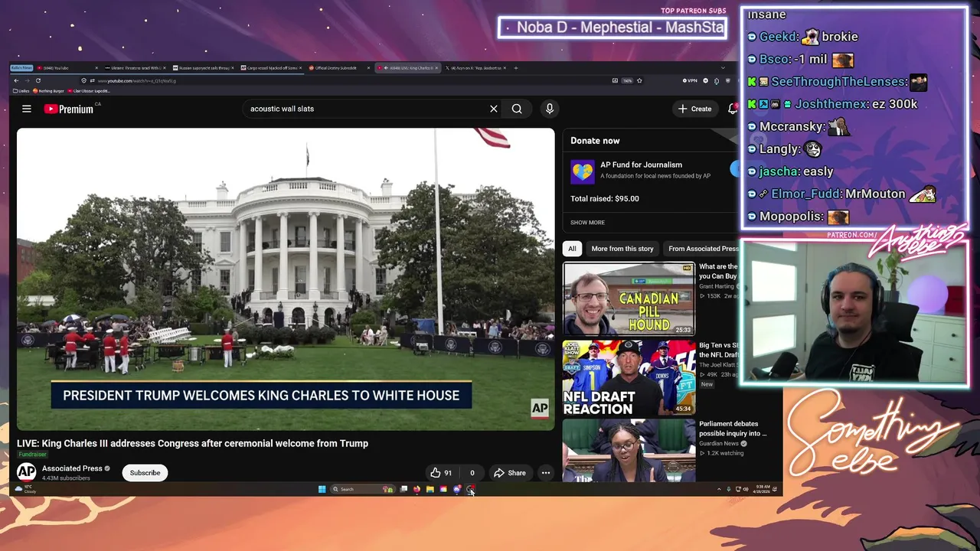
Task: Start voice search with the microphone
Action: tap(549, 109)
